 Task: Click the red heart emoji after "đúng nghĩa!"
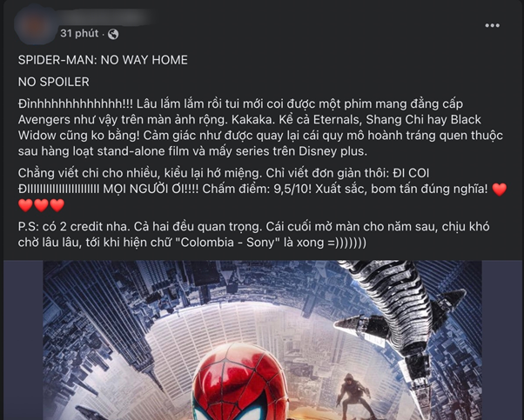tap(500, 190)
